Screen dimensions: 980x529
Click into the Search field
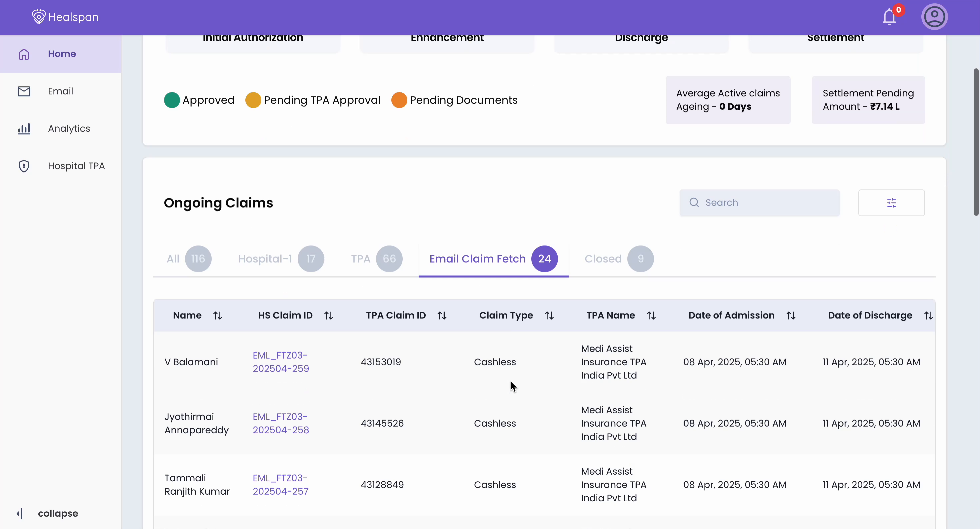[x=759, y=202]
